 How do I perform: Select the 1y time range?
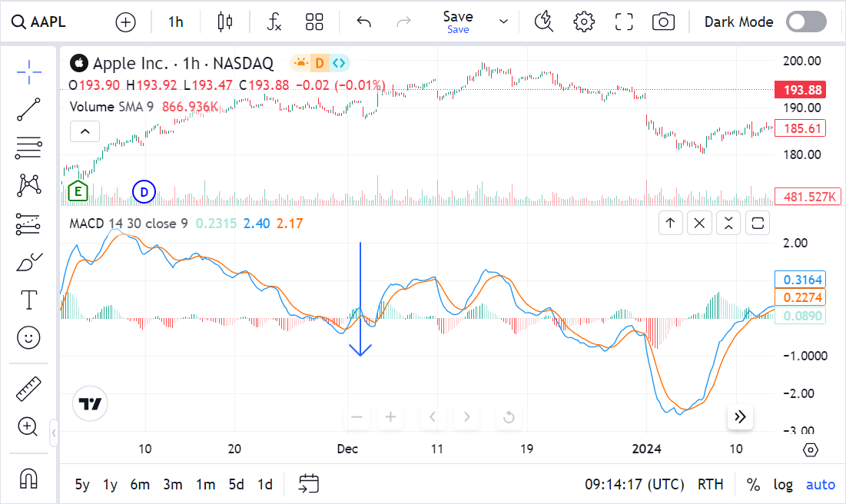tap(111, 484)
